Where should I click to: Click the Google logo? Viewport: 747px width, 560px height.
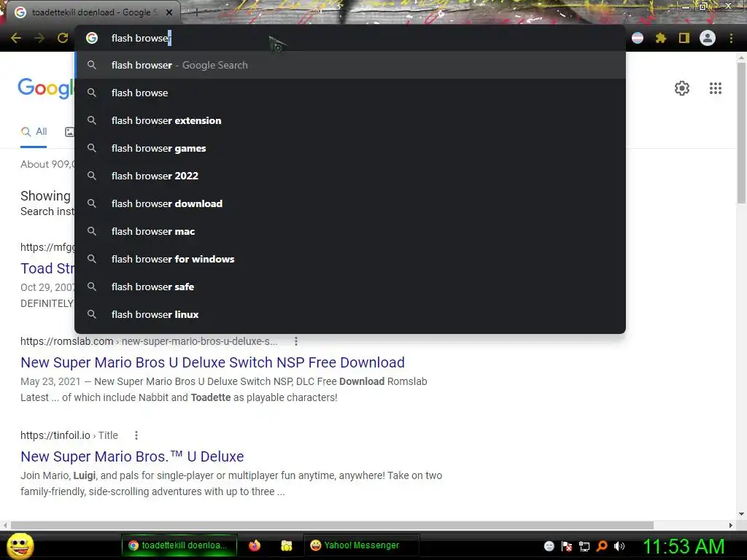click(x=46, y=88)
